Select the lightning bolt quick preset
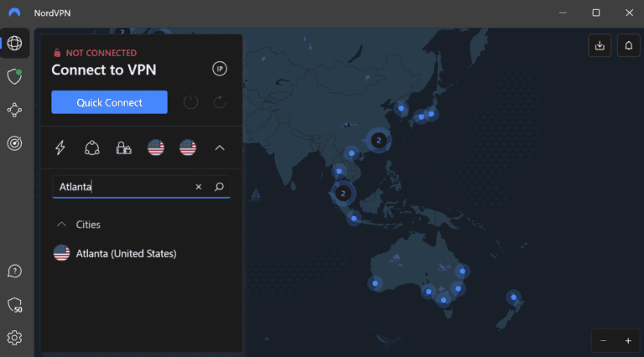Screen dimensions: 644x357 click(60, 147)
